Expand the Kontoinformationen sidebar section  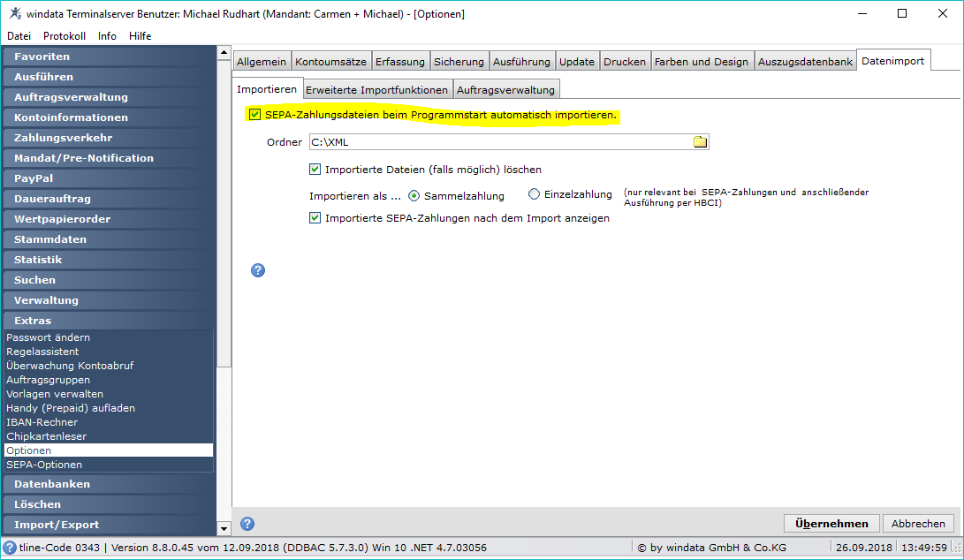coord(109,117)
